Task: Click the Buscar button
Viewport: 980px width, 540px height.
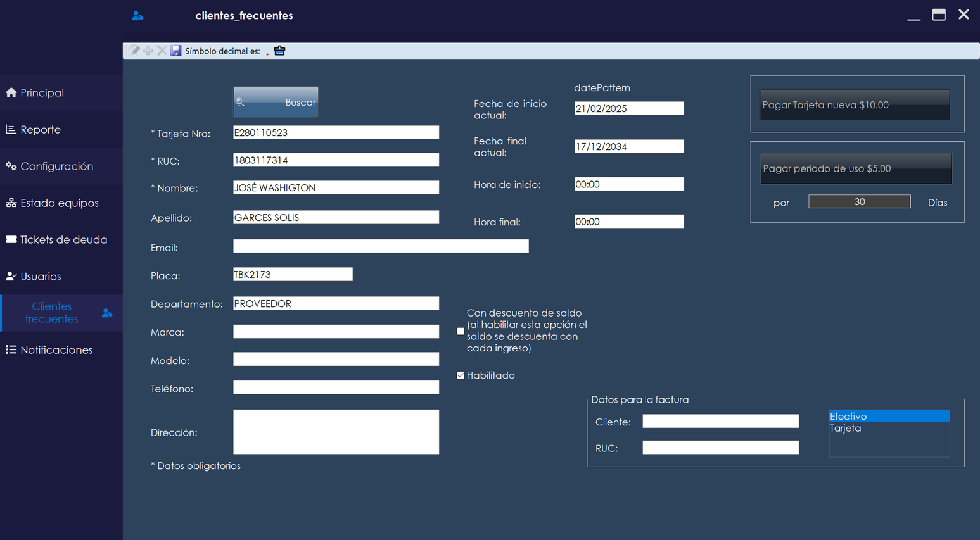Action: pos(276,101)
